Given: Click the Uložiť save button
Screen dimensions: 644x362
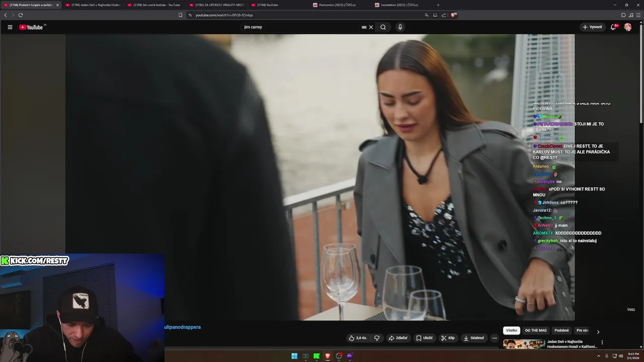Looking at the screenshot, I should [424, 338].
